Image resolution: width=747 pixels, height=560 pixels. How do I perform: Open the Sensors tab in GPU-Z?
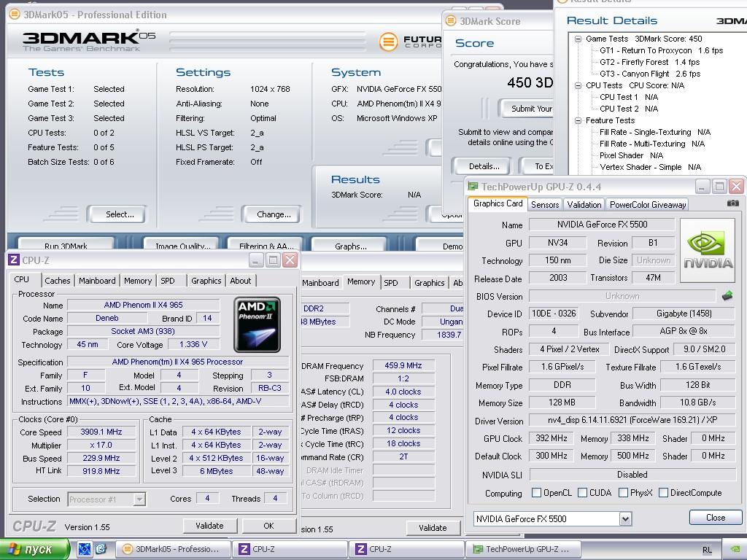click(x=544, y=204)
